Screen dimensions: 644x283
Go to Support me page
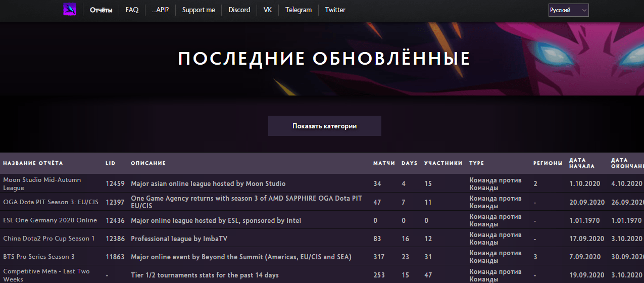tap(199, 10)
